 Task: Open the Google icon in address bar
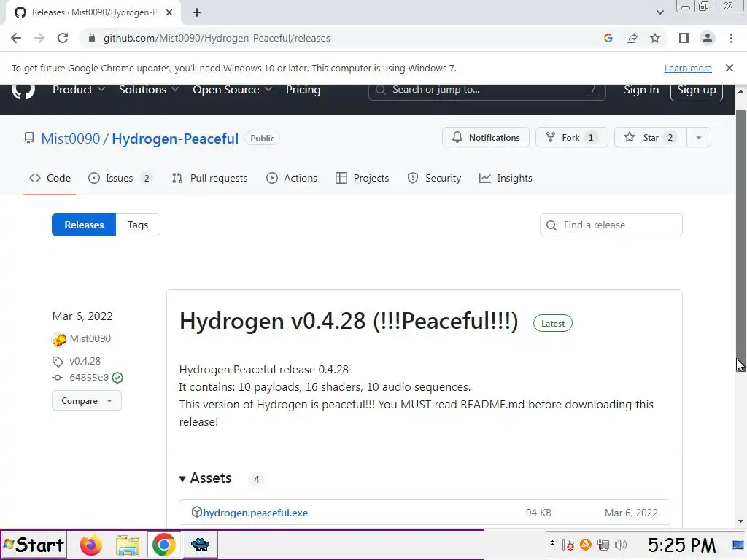pos(608,38)
